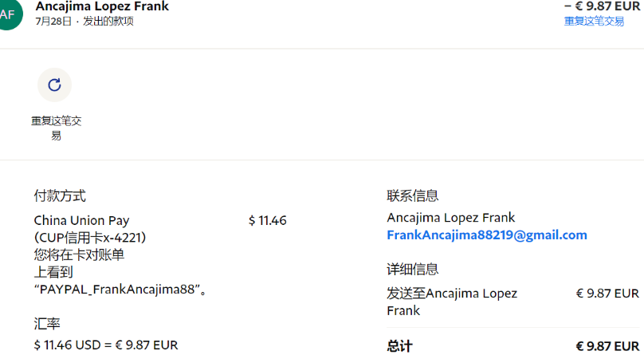Click the AF avatar icon
Viewport: 644px width, 355px height.
8,14
